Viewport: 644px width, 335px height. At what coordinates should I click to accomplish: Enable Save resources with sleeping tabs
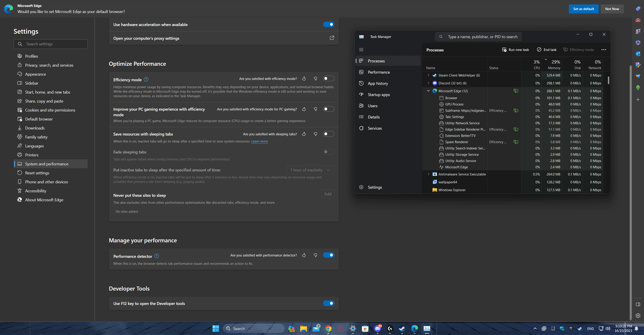point(329,134)
